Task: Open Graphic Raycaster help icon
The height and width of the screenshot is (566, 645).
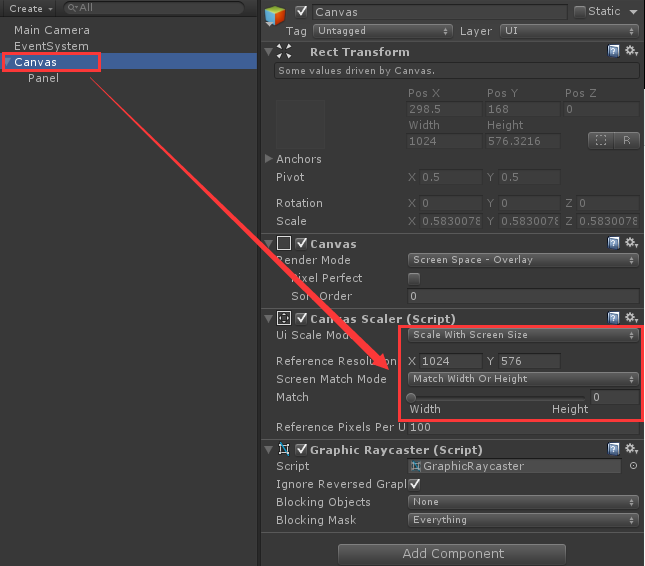Action: point(613,449)
